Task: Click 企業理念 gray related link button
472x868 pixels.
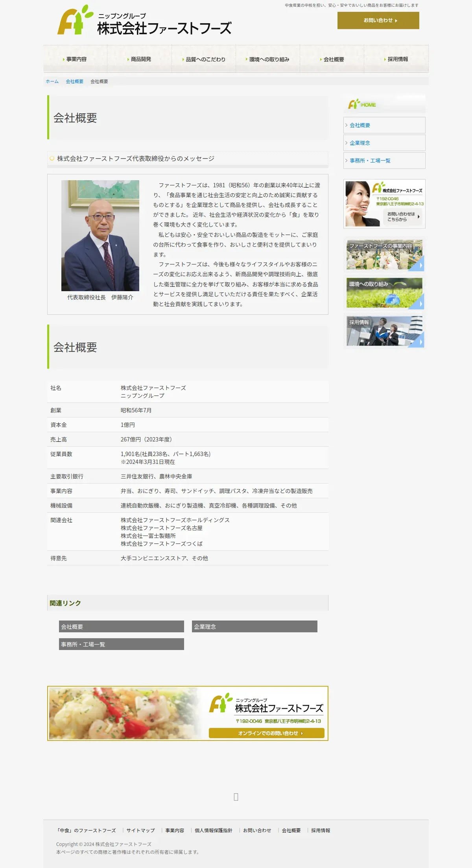Action: tap(254, 626)
